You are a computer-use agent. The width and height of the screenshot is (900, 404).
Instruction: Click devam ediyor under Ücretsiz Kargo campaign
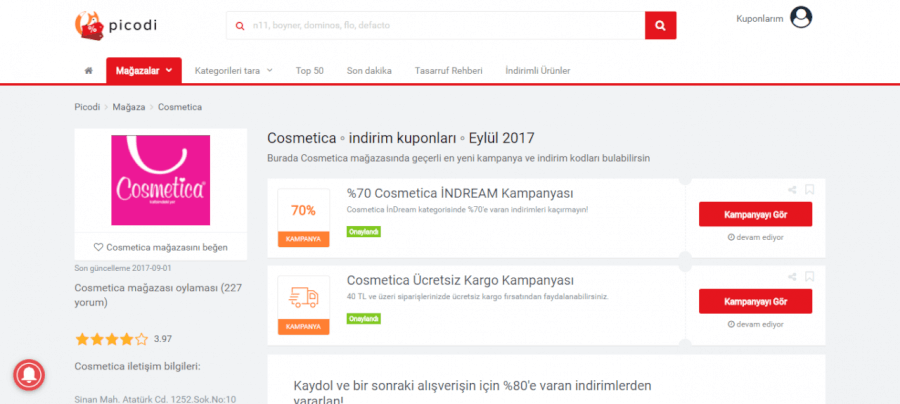tap(755, 324)
